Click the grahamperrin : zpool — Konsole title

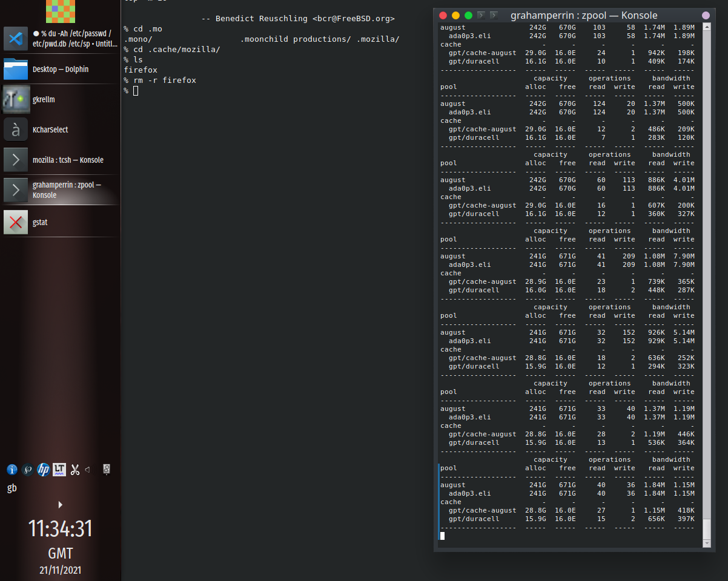click(x=584, y=15)
